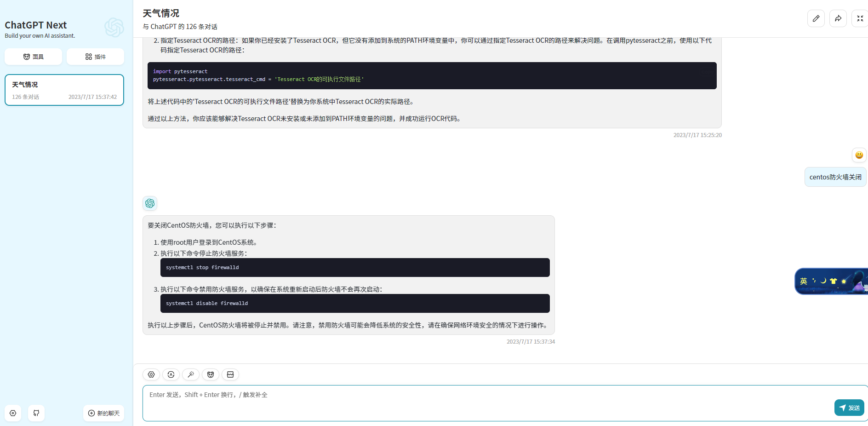Click the moon icon on the IME bar
The height and width of the screenshot is (426, 868).
point(823,281)
